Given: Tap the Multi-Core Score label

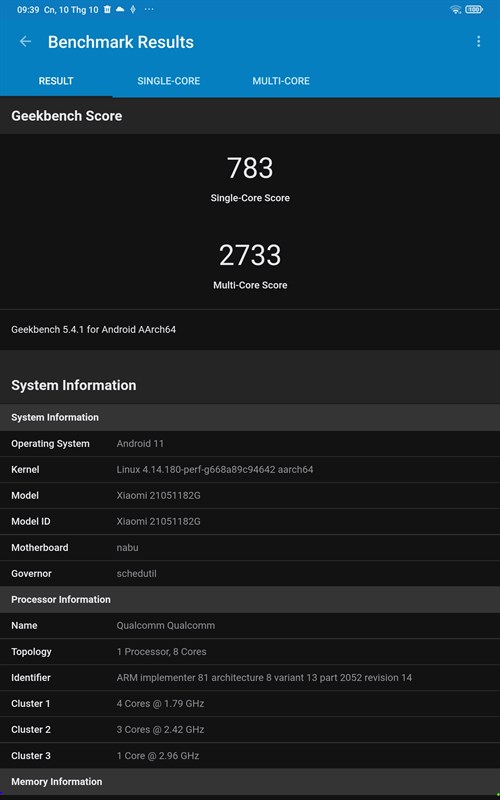Looking at the screenshot, I should tap(250, 285).
